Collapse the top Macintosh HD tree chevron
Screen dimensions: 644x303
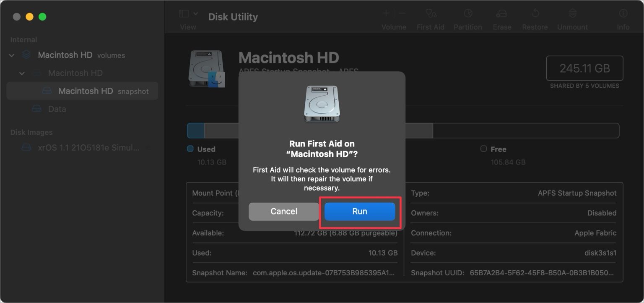click(x=12, y=55)
